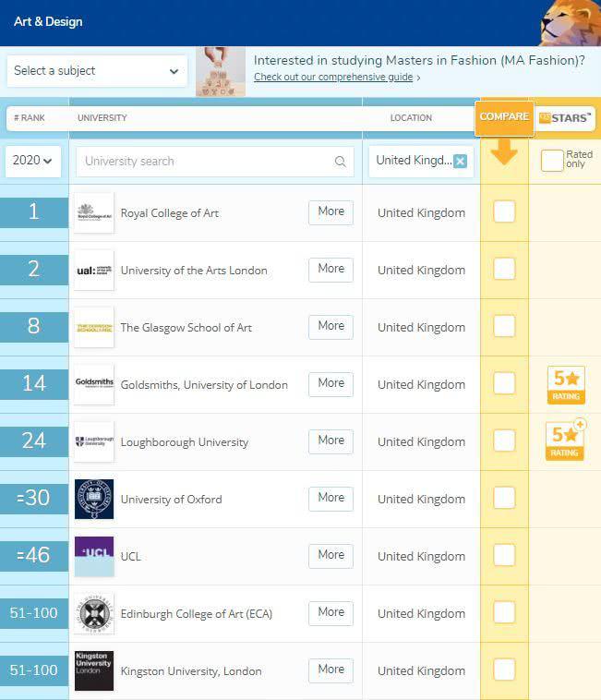Image resolution: width=601 pixels, height=700 pixels.
Task: Click Loughborough 5-star plus rating badge
Action: point(564,441)
